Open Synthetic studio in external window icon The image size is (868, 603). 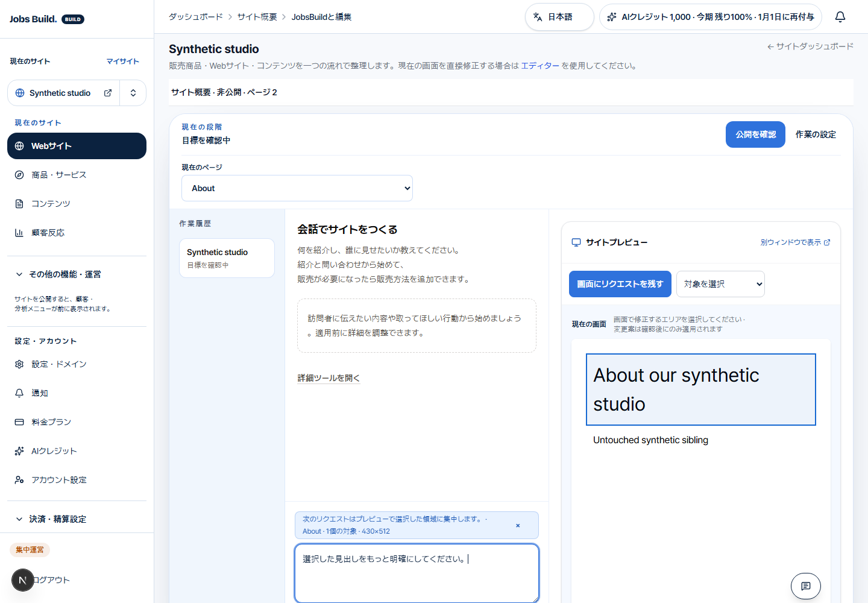[x=108, y=93]
